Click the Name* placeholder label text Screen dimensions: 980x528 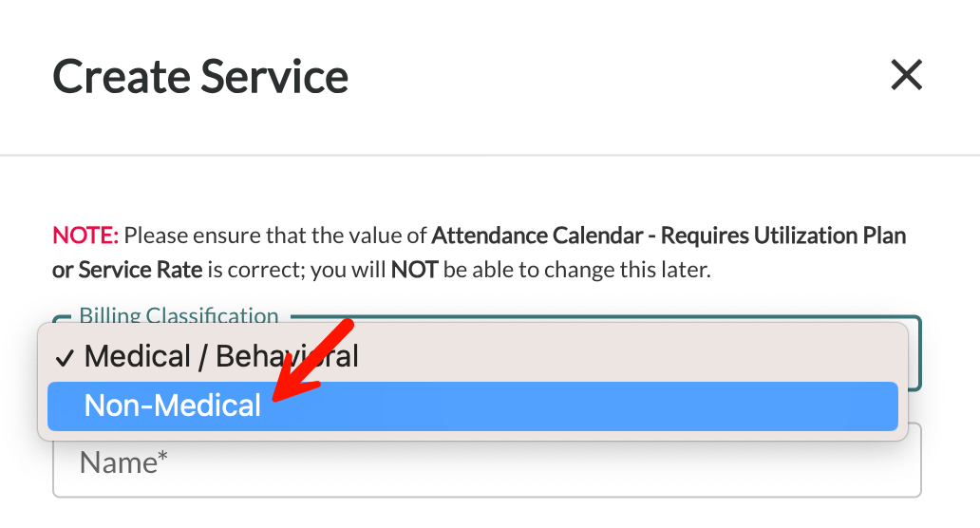[x=123, y=463]
